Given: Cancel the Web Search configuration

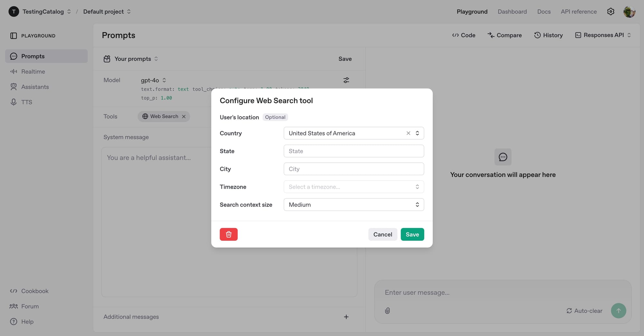Looking at the screenshot, I should [383, 234].
